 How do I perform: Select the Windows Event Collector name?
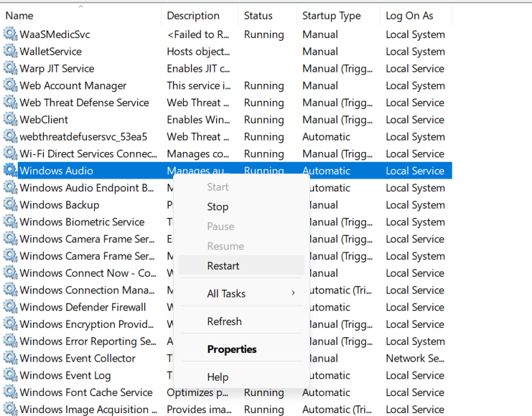78,359
